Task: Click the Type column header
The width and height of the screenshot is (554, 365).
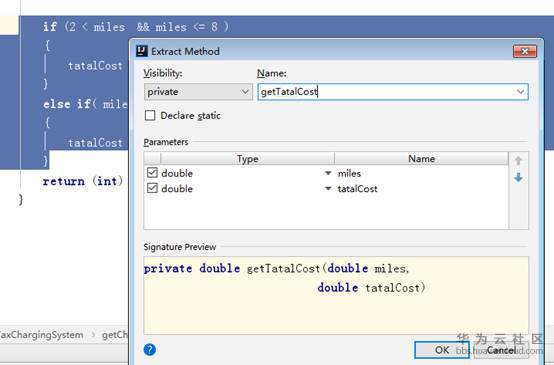Action: coord(247,159)
